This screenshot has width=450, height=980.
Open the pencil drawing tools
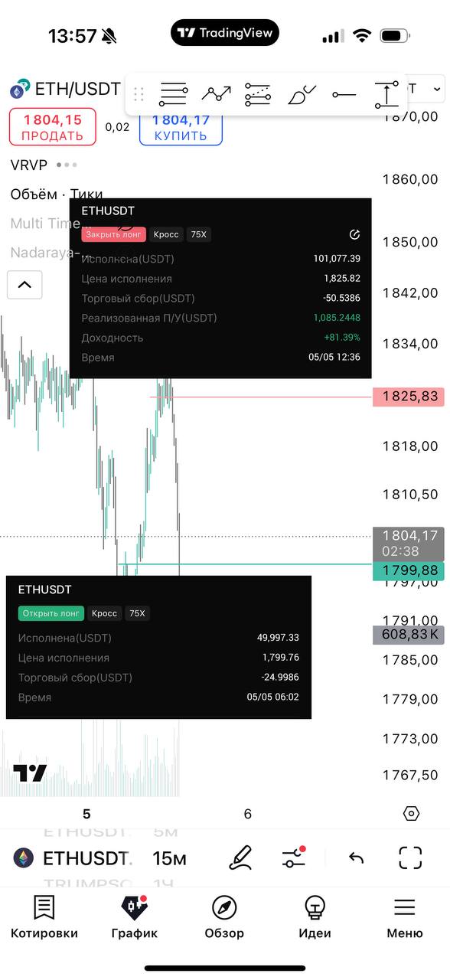click(x=240, y=857)
